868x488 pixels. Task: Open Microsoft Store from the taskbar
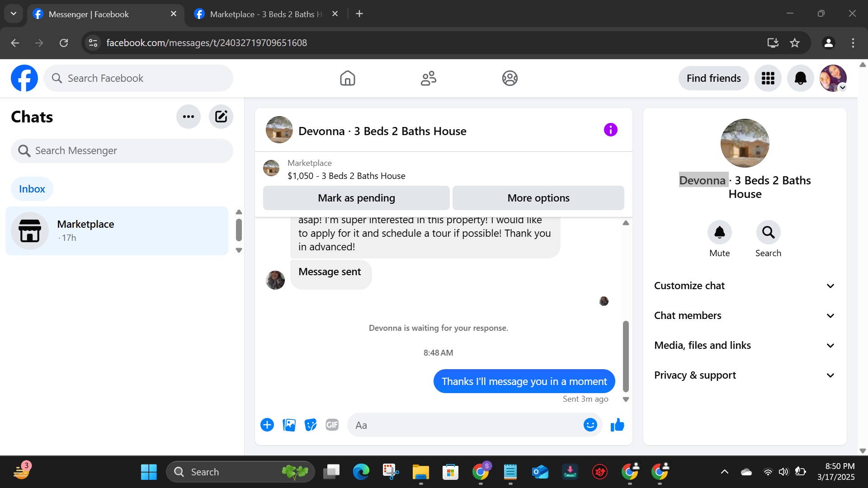pos(451,472)
